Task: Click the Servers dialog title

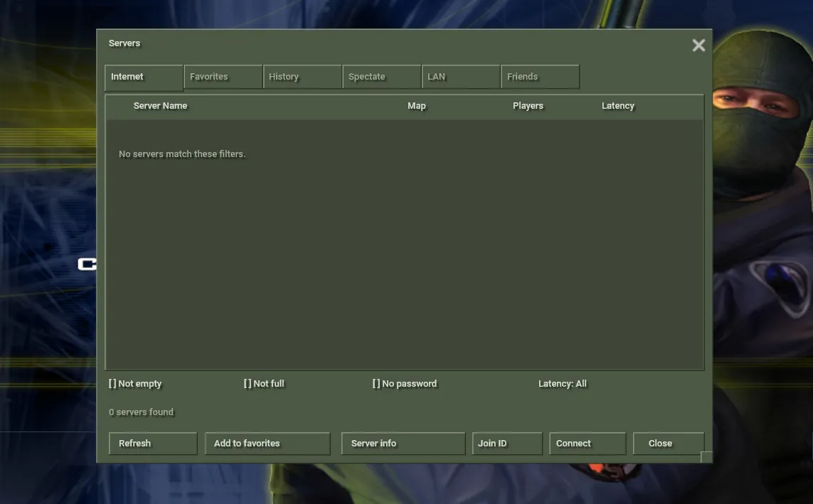Action: coord(124,43)
